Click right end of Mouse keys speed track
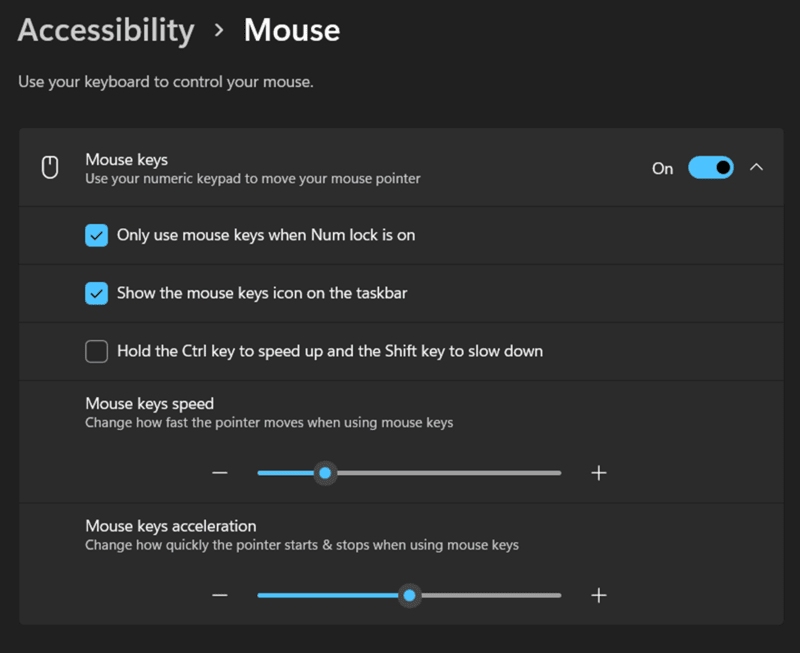 pyautogui.click(x=555, y=473)
